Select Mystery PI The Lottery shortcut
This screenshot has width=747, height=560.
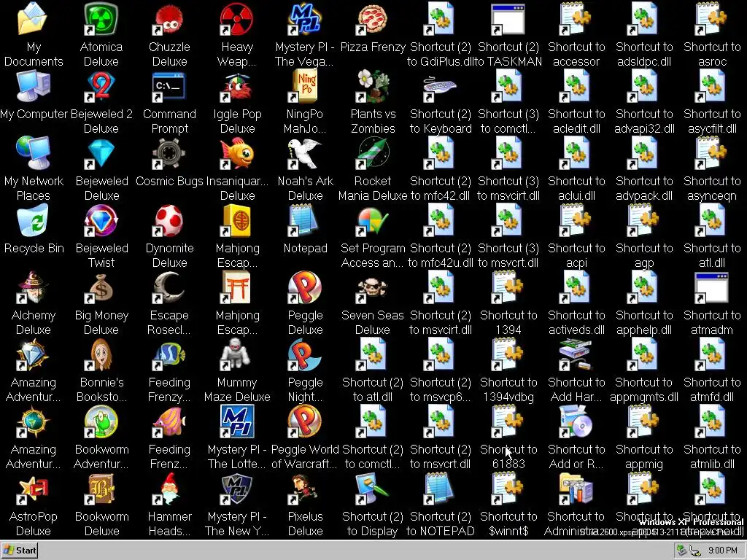pos(237,421)
